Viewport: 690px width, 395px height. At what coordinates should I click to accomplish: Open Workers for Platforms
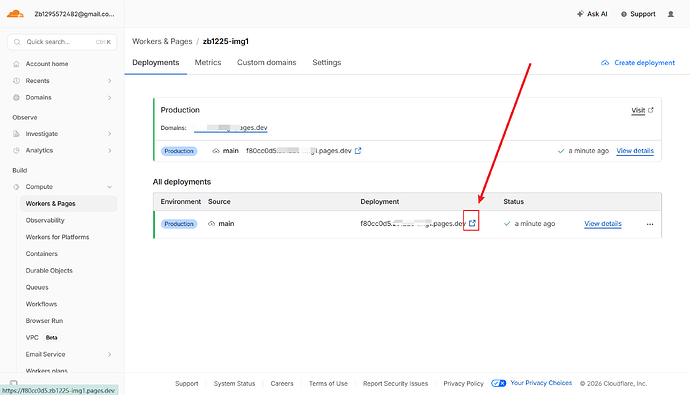pyautogui.click(x=57, y=237)
